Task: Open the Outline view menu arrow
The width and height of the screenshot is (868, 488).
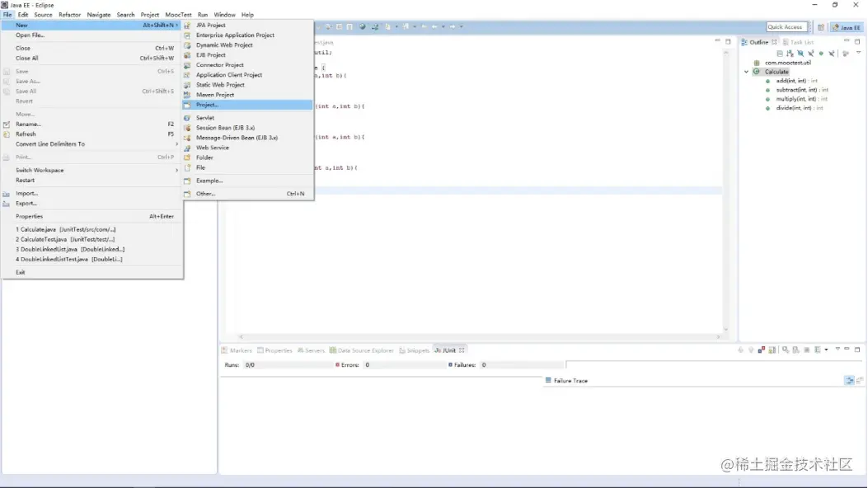Action: [859, 53]
